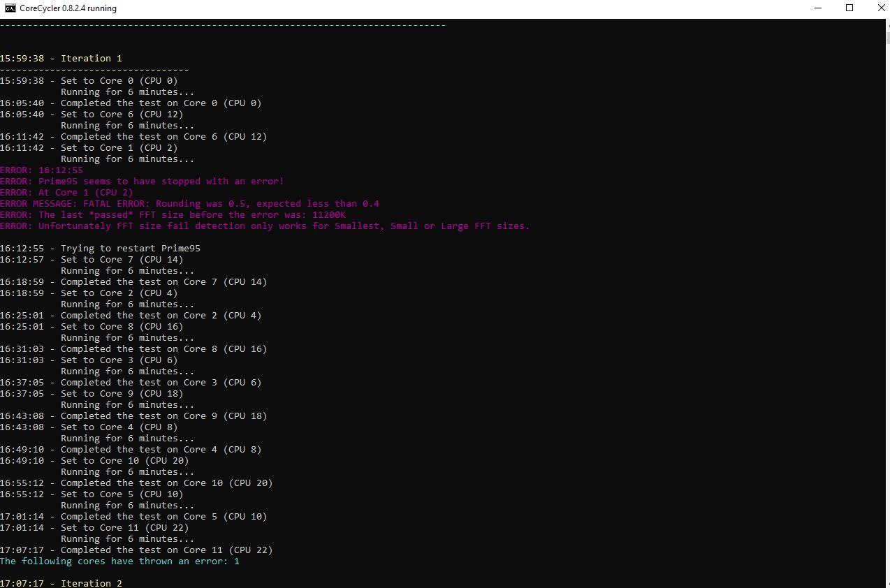This screenshot has width=890, height=588.
Task: Click the 'Set to Core 10 (CPU 20)' line
Action: 94,461
